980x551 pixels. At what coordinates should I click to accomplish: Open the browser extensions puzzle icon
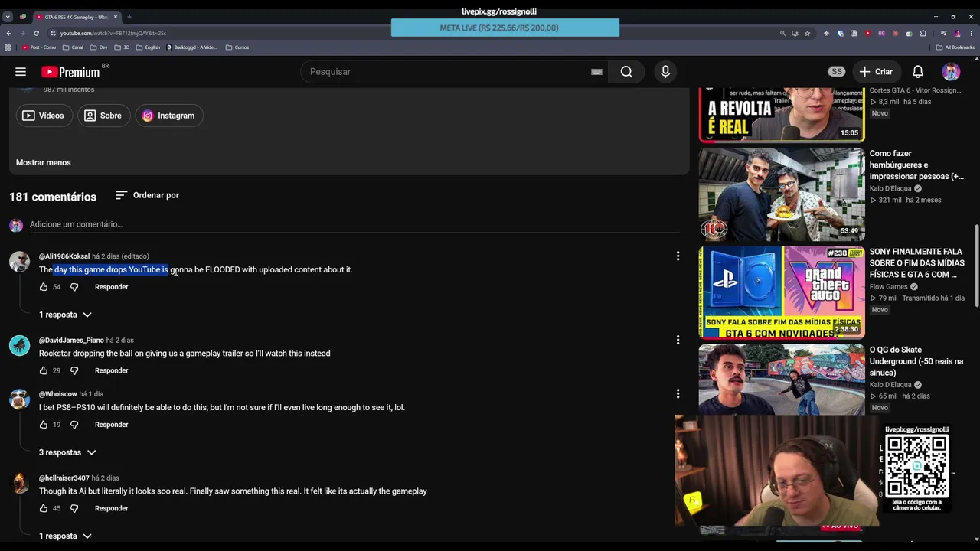tap(923, 33)
